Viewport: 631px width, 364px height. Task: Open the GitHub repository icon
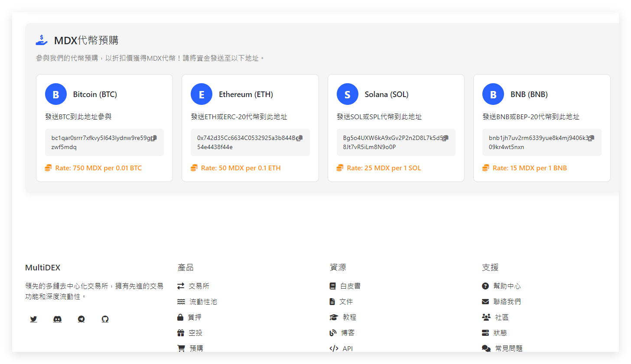tap(105, 319)
